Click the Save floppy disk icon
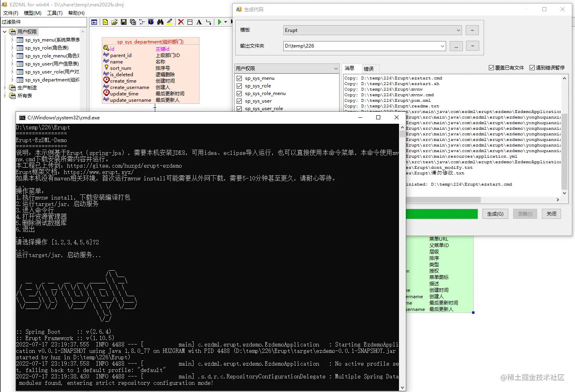This screenshot has height=392, width=575. coord(124,22)
